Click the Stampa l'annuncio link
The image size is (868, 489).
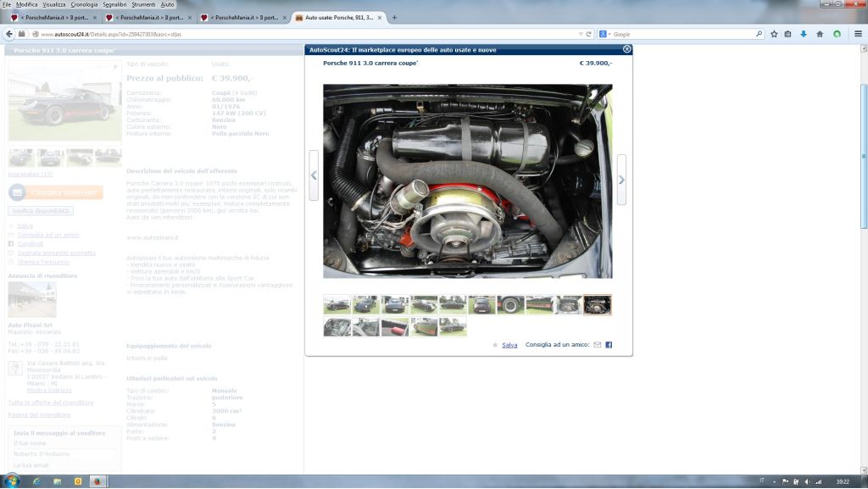(x=43, y=262)
